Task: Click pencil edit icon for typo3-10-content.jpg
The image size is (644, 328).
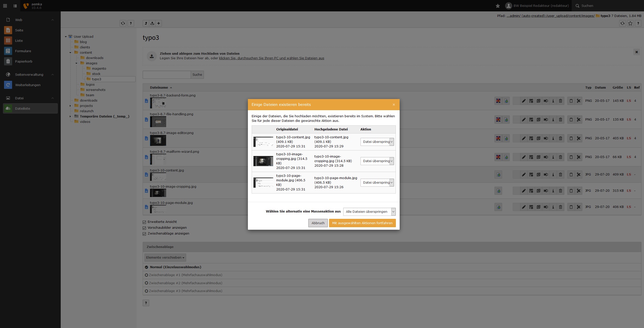Action: (x=524, y=175)
